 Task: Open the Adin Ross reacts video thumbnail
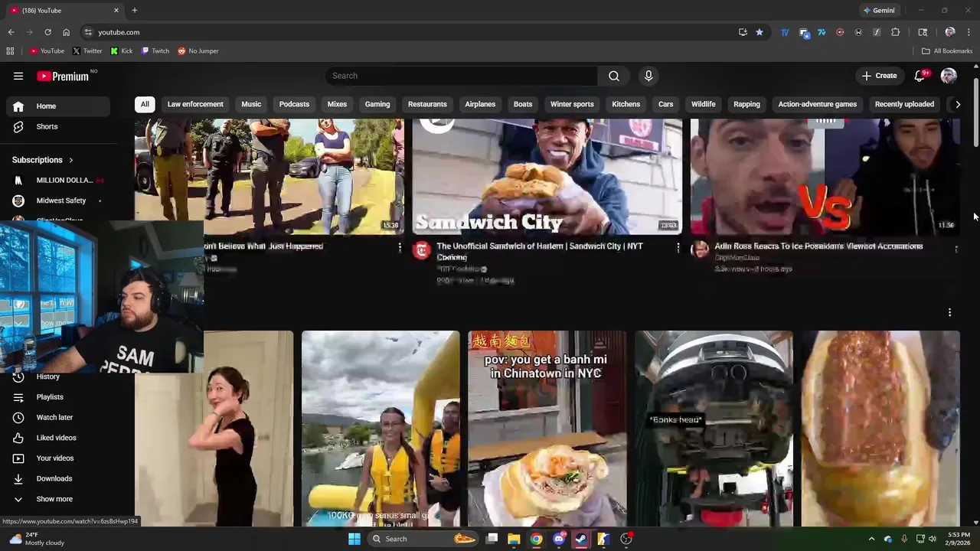click(x=825, y=176)
